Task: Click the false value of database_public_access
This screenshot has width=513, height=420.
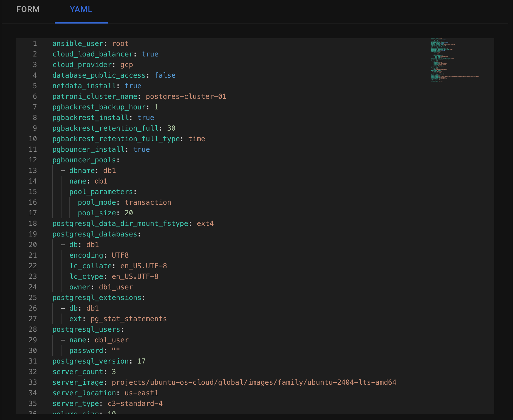Action: click(165, 75)
